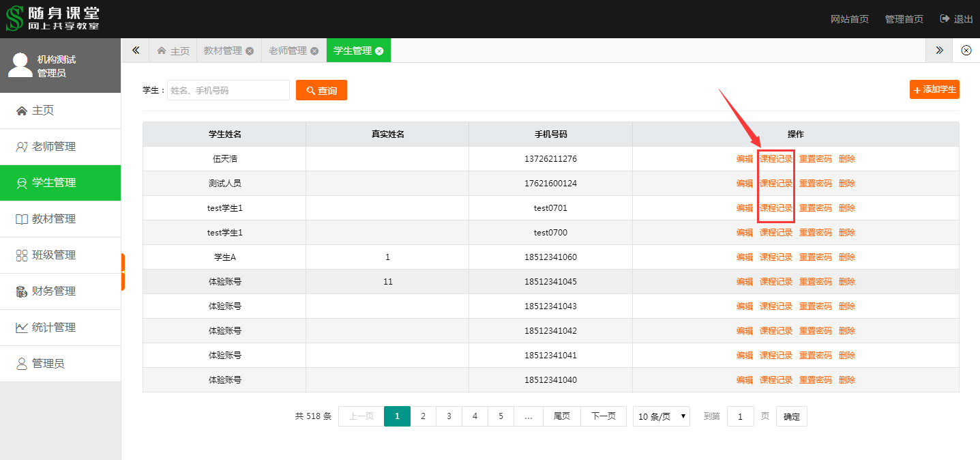Close the 教材管理 tab with its X icon
This screenshot has height=460, width=980.
coord(250,51)
